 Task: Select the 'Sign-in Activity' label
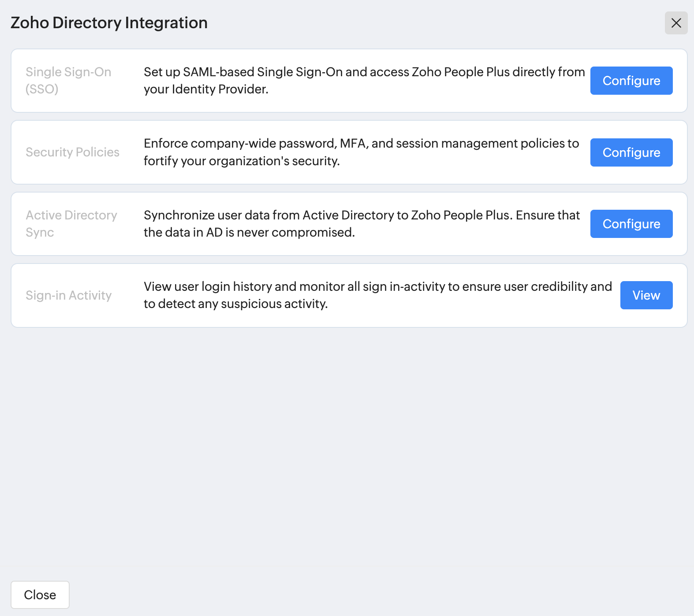pos(69,295)
